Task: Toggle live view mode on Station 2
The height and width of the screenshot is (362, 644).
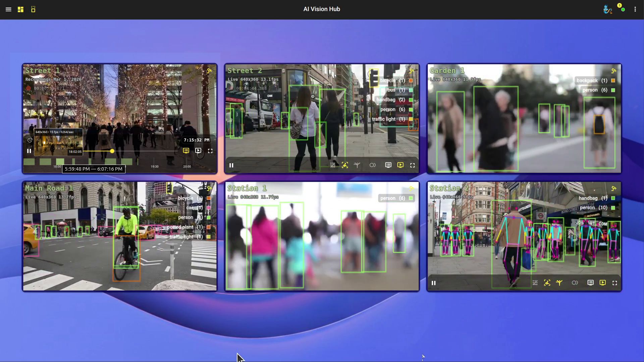Action: point(603,283)
